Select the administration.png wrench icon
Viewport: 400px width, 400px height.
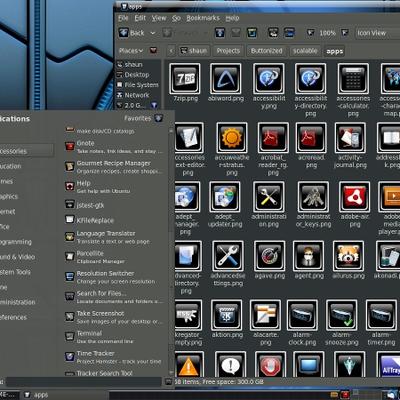click(x=269, y=197)
